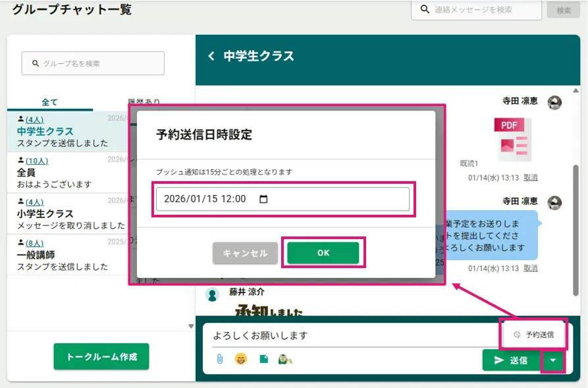Click the document template icon
Viewport: 588px width, 388px height.
(x=263, y=359)
